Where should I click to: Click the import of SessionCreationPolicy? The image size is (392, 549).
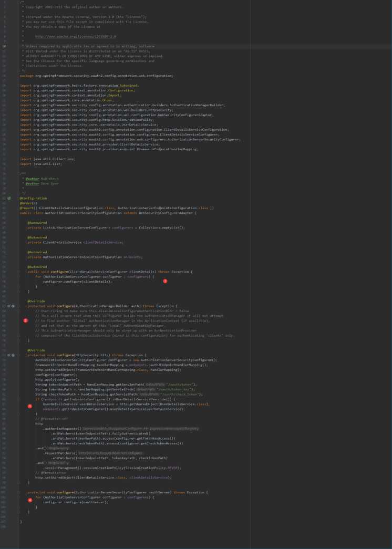point(87,120)
